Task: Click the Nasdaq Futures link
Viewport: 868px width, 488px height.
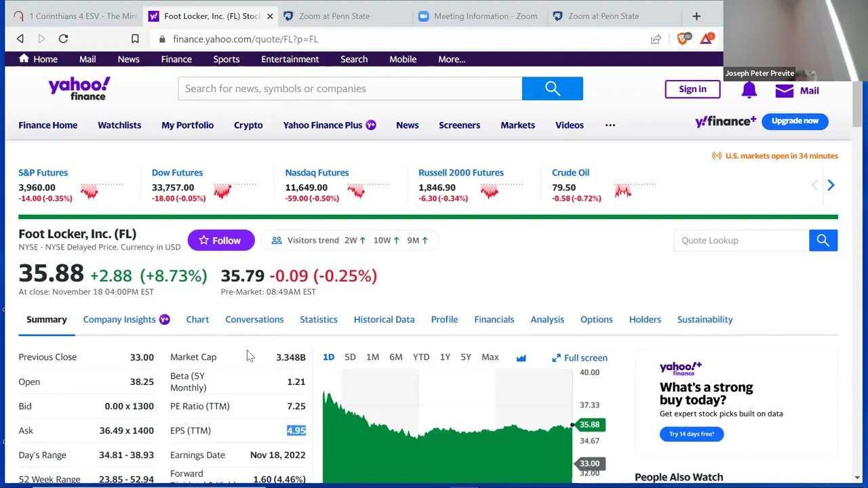Action: tap(317, 173)
